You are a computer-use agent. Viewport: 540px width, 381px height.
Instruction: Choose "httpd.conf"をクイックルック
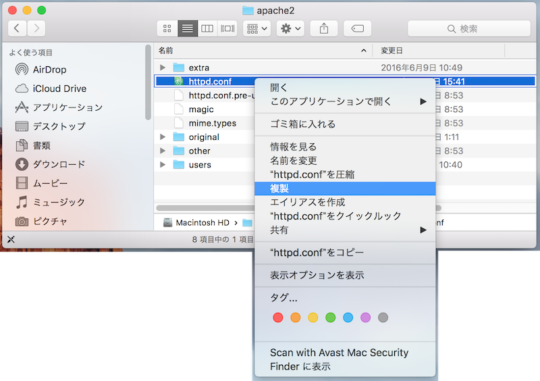[x=345, y=216]
